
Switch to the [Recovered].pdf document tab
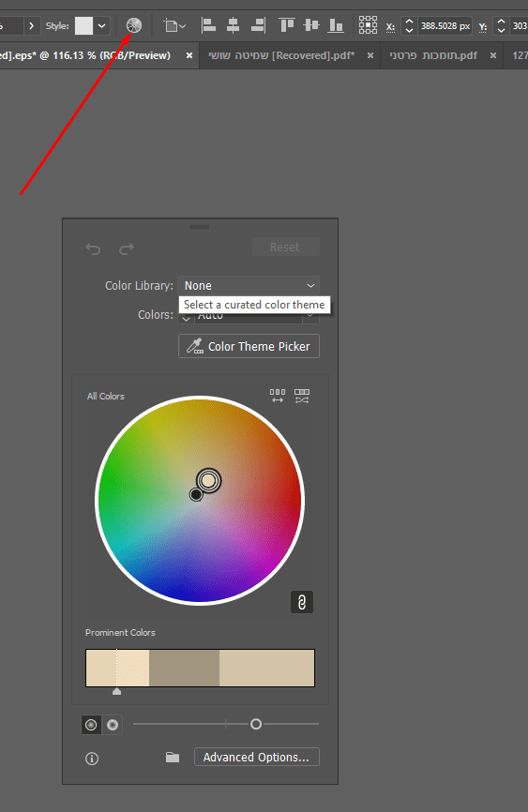(x=281, y=55)
